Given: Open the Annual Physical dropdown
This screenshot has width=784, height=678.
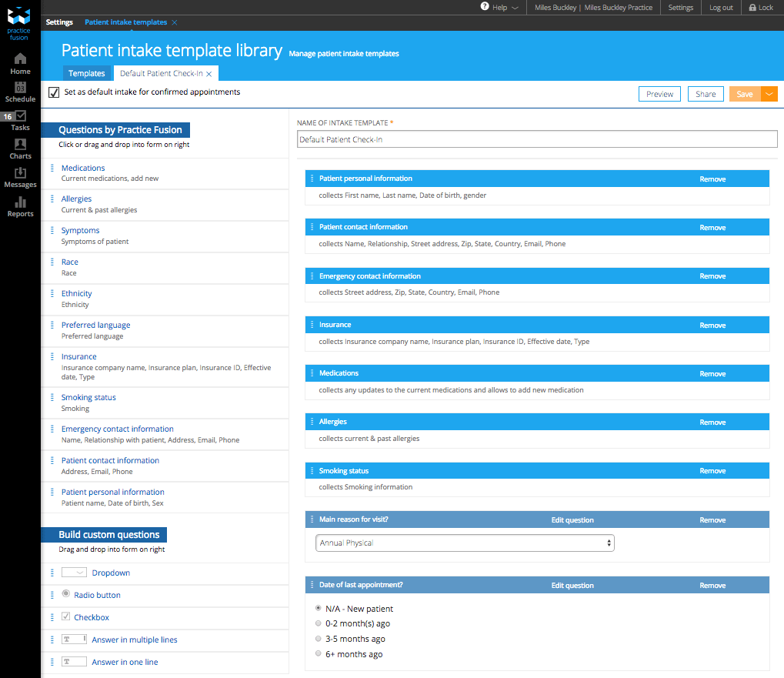Looking at the screenshot, I should [465, 543].
